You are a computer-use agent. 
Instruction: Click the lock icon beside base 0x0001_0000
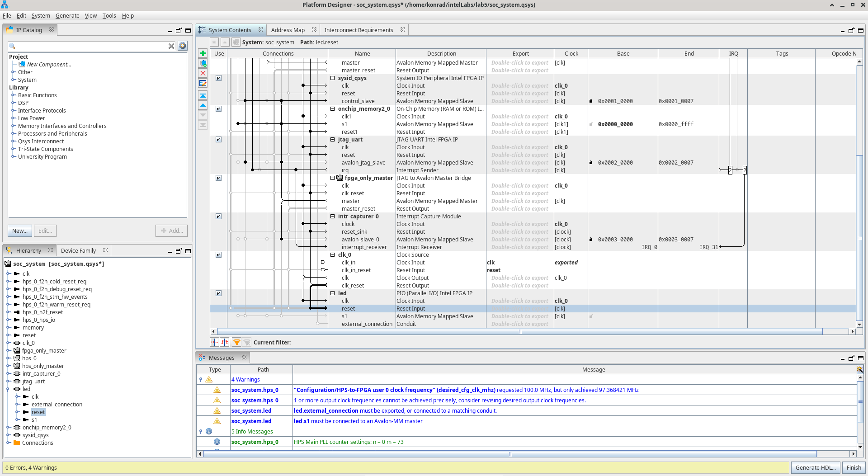pos(591,101)
